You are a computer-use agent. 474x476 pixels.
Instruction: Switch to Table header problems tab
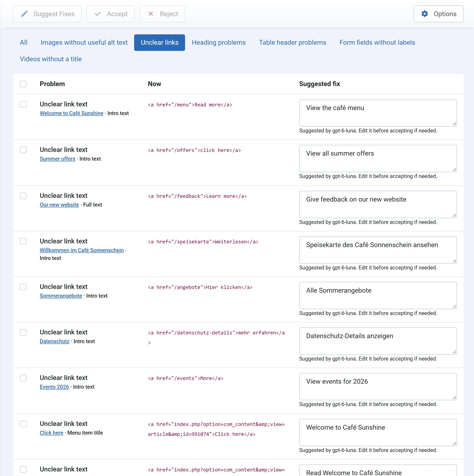click(x=292, y=43)
